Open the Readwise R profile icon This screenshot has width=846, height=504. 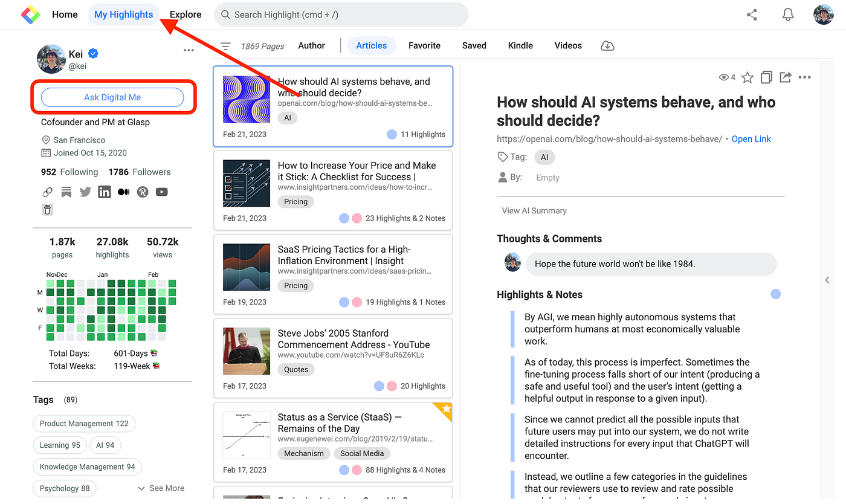tap(143, 192)
